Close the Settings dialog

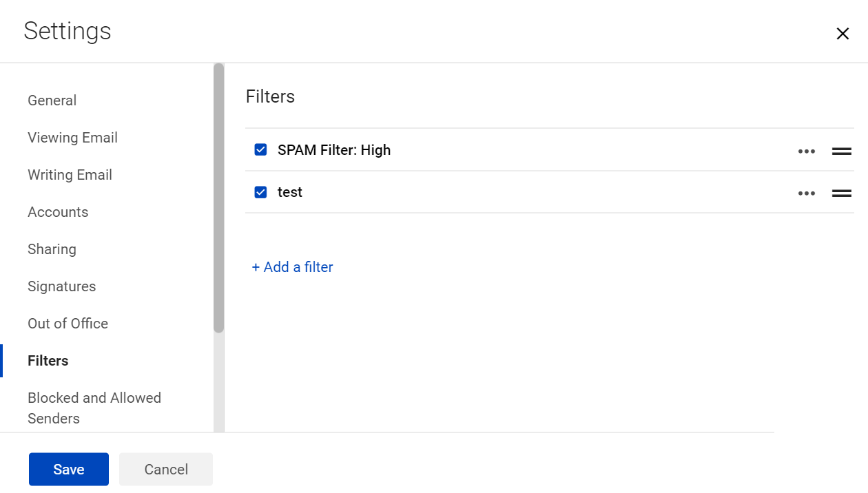pos(843,33)
